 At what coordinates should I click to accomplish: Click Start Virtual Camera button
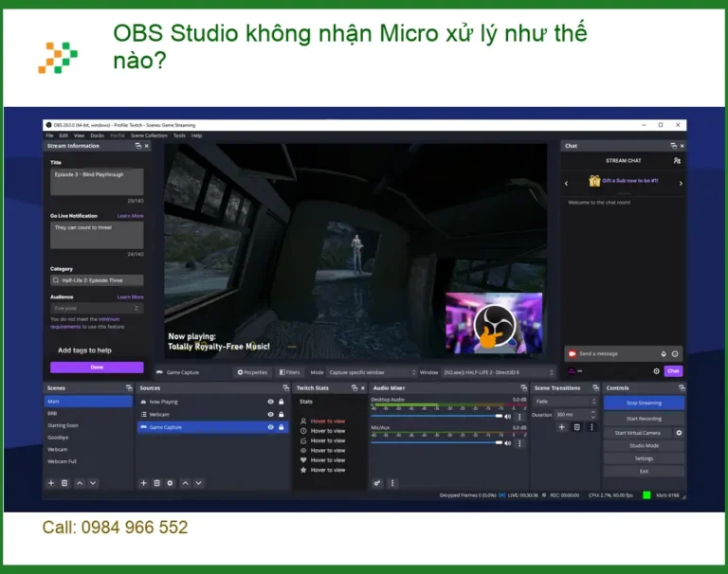(637, 433)
